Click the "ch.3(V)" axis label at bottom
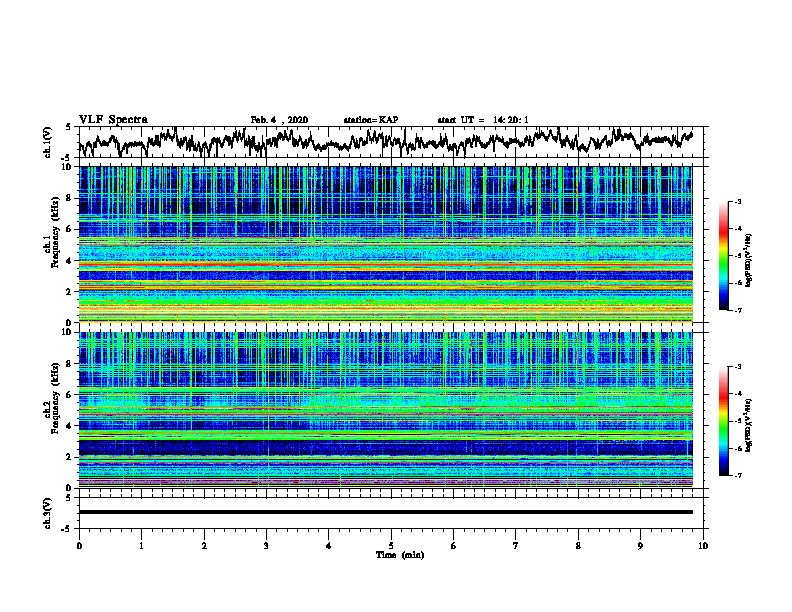This screenshot has height=612, width=792. click(47, 513)
